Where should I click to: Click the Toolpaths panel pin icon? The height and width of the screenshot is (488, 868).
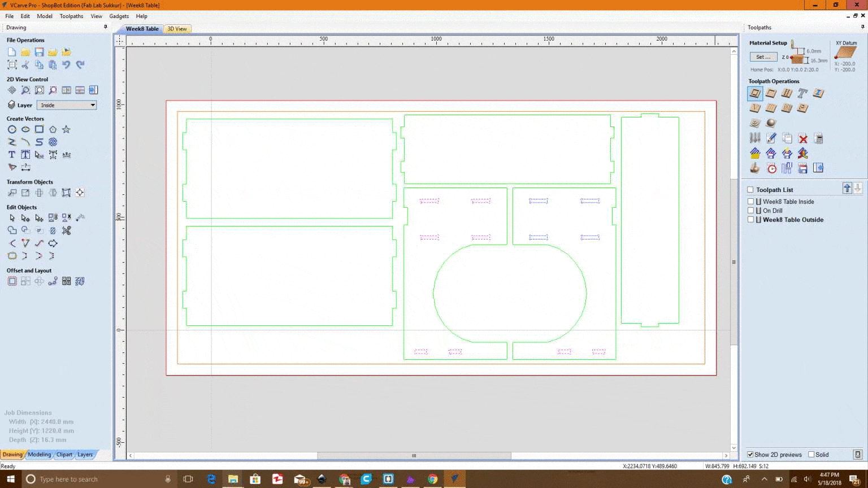pos(862,27)
